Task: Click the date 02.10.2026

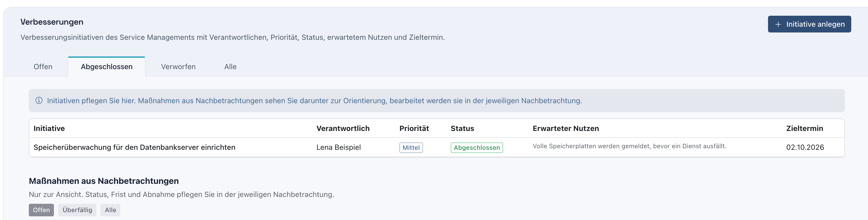Action: (805, 147)
